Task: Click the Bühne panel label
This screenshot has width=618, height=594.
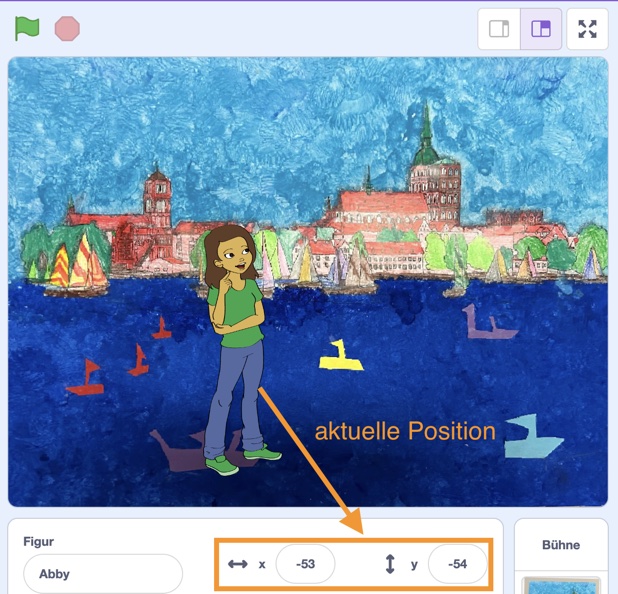Action: pos(561,545)
